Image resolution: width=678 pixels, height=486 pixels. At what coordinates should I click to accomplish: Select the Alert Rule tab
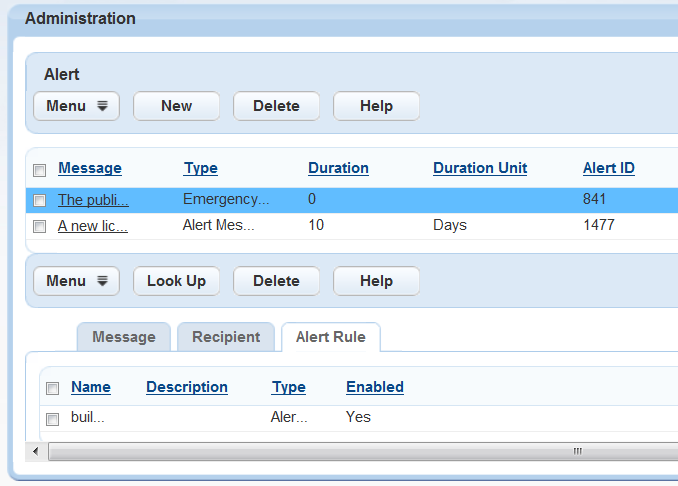(330, 337)
